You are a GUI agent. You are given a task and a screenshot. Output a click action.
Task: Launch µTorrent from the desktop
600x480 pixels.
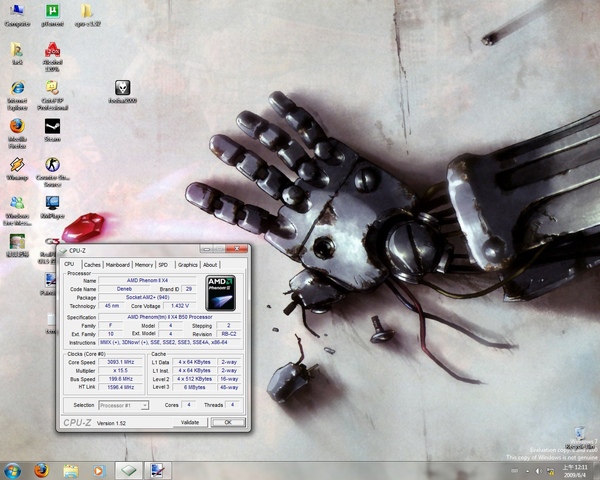click(x=52, y=15)
